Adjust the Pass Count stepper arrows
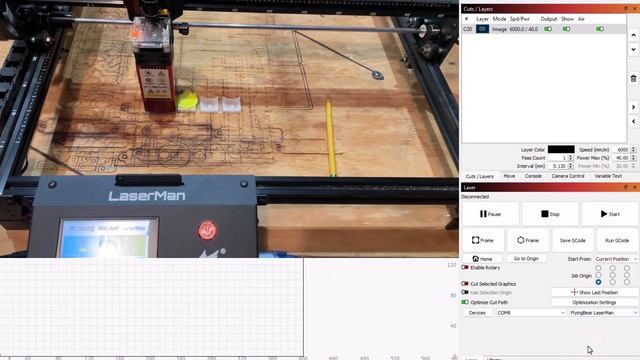Screen dimensions: 640x360 (x=570, y=158)
